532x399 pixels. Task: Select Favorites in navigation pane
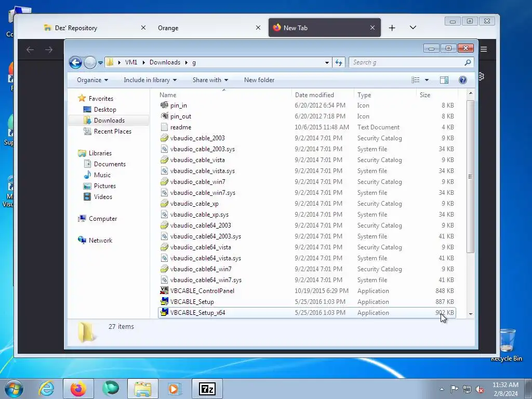tap(101, 99)
